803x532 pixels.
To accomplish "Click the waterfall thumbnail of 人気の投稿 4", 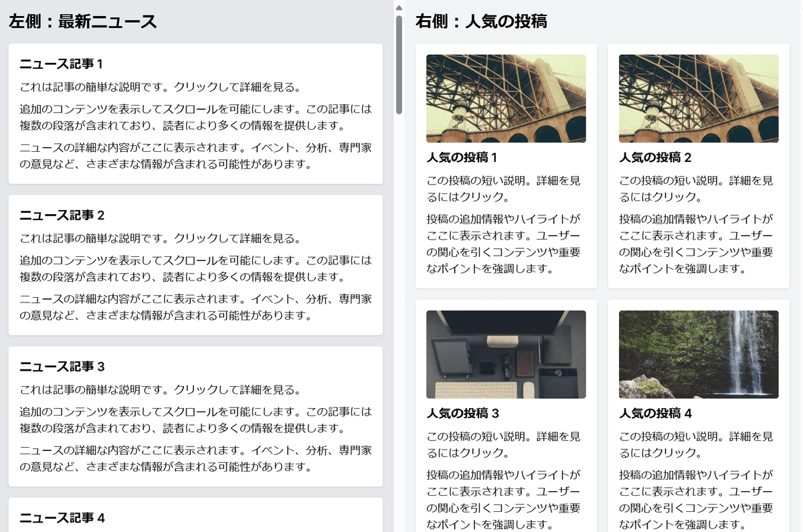I will coord(699,355).
